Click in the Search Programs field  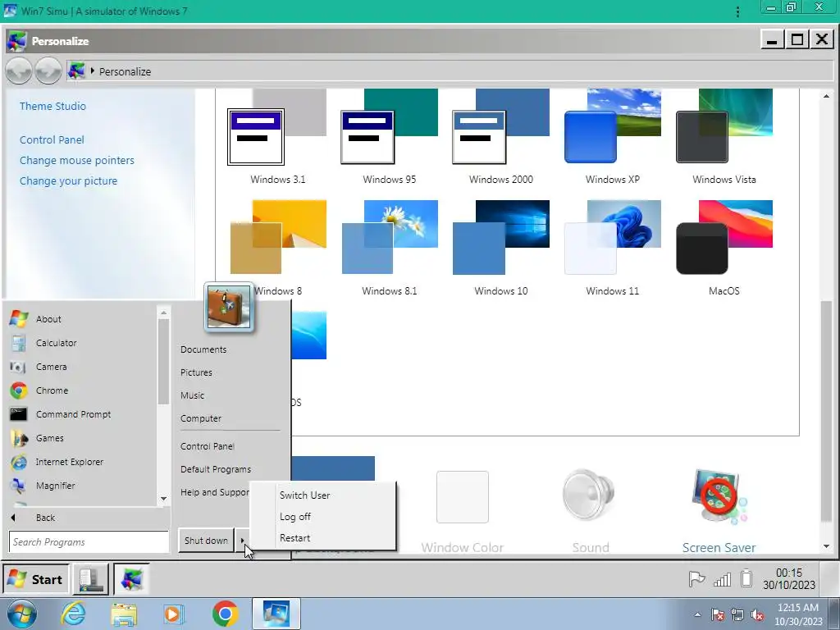pyautogui.click(x=89, y=542)
